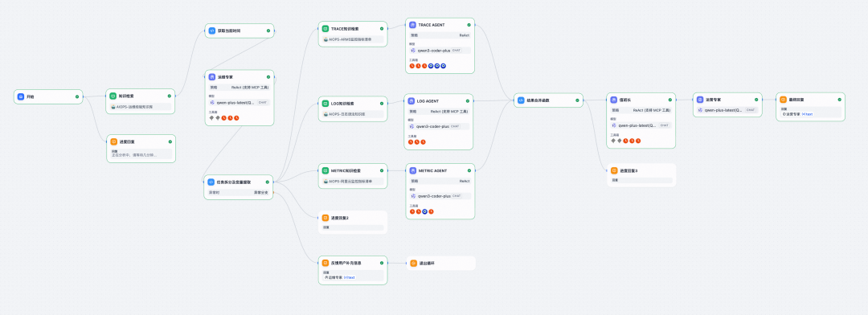Click the 任务拆分及变量提取 node's code icon

[x=211, y=182]
